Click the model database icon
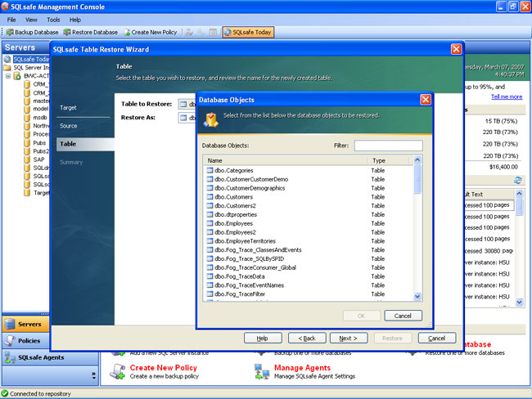The height and width of the screenshot is (399, 532). [27, 110]
